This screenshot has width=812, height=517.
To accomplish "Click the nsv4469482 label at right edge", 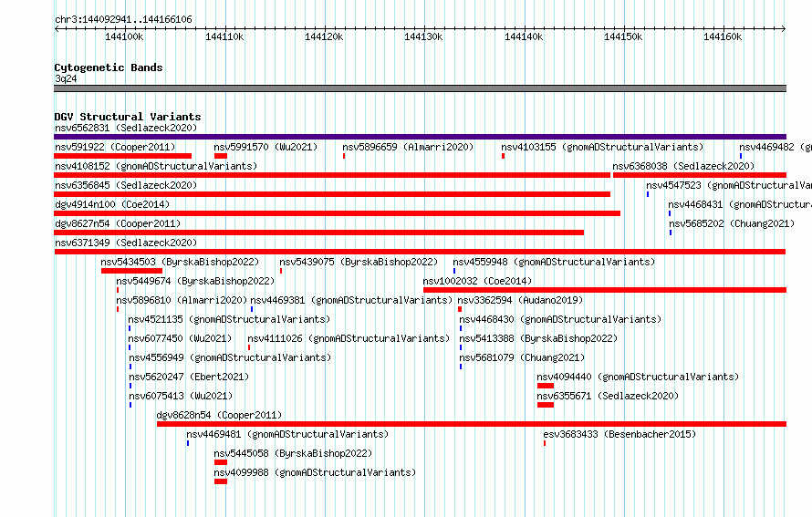I will 776,147.
